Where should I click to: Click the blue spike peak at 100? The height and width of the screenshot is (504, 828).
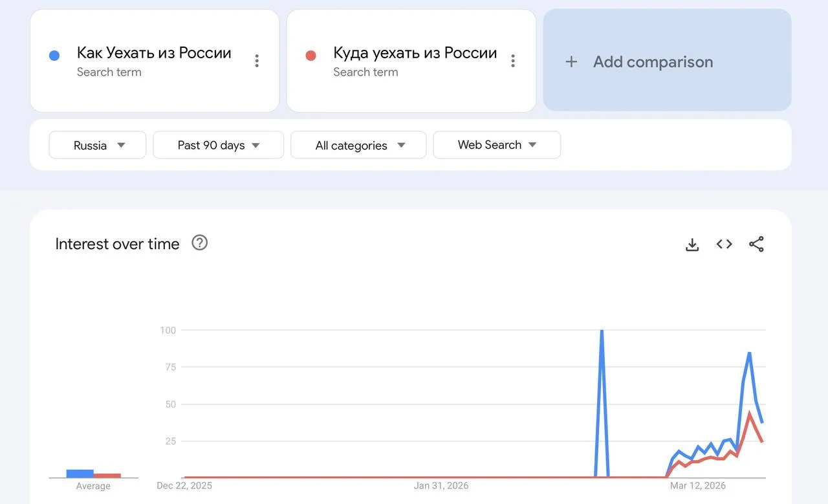point(602,331)
